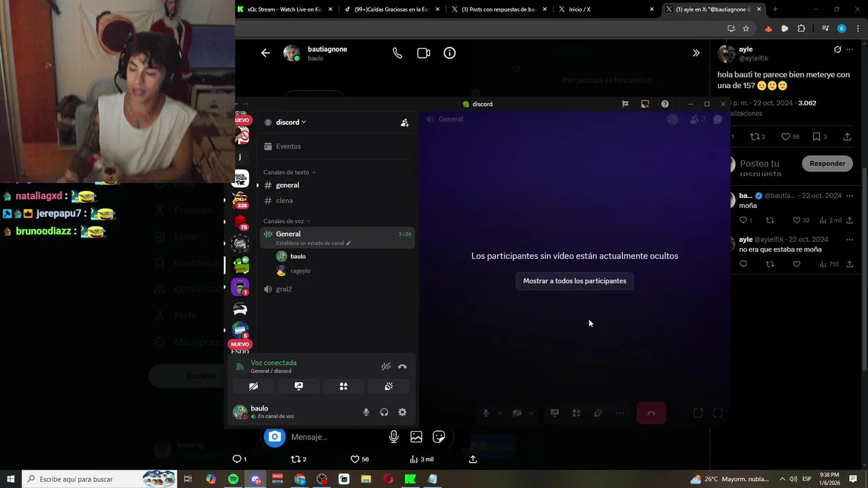Disconnect from voice in Voz conectada panel
Image resolution: width=868 pixels, height=488 pixels.
pyautogui.click(x=402, y=367)
